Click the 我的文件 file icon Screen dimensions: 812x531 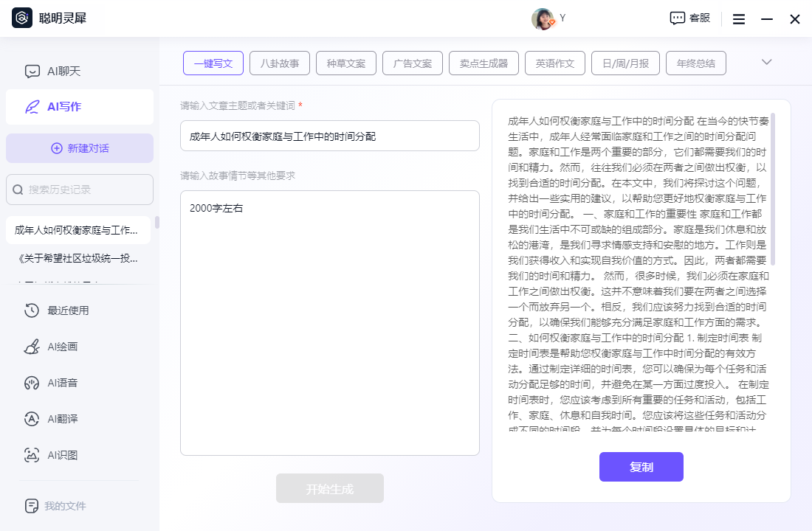pyautogui.click(x=32, y=506)
